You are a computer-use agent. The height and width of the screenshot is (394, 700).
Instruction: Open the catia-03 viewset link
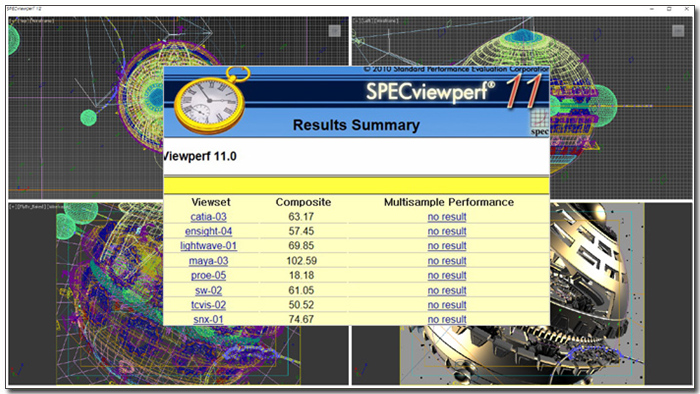tap(208, 217)
